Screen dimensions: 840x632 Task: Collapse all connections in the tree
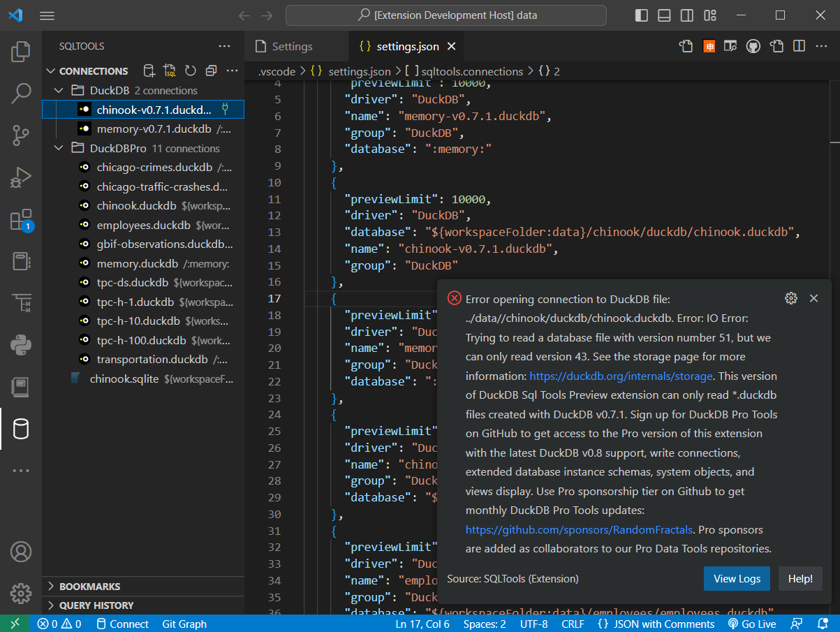click(211, 71)
